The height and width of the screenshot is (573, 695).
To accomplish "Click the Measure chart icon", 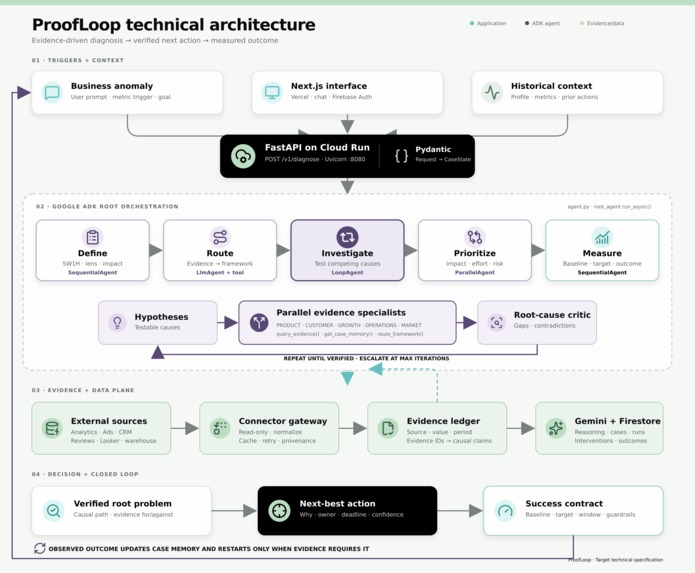I will coord(602,237).
